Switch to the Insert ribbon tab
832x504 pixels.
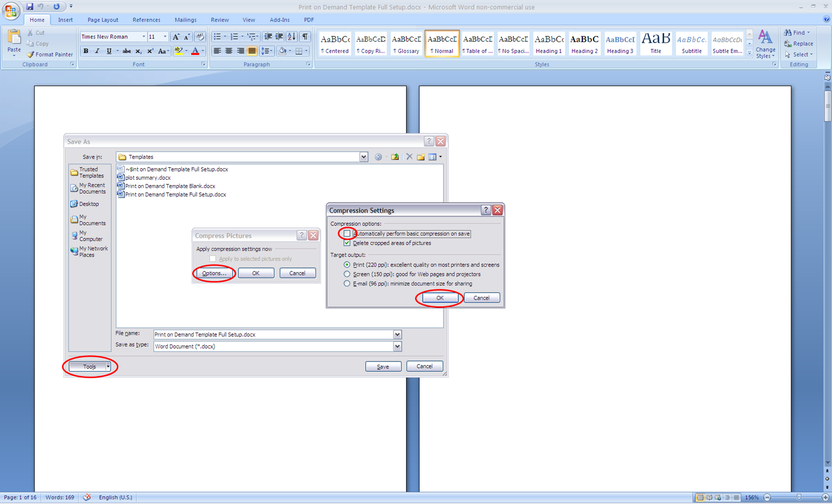point(65,20)
